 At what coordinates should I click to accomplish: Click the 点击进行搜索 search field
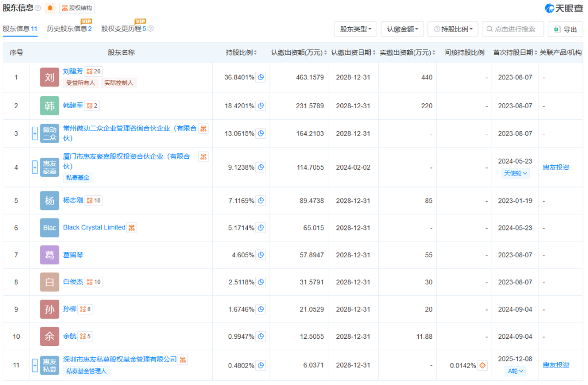click(513, 29)
